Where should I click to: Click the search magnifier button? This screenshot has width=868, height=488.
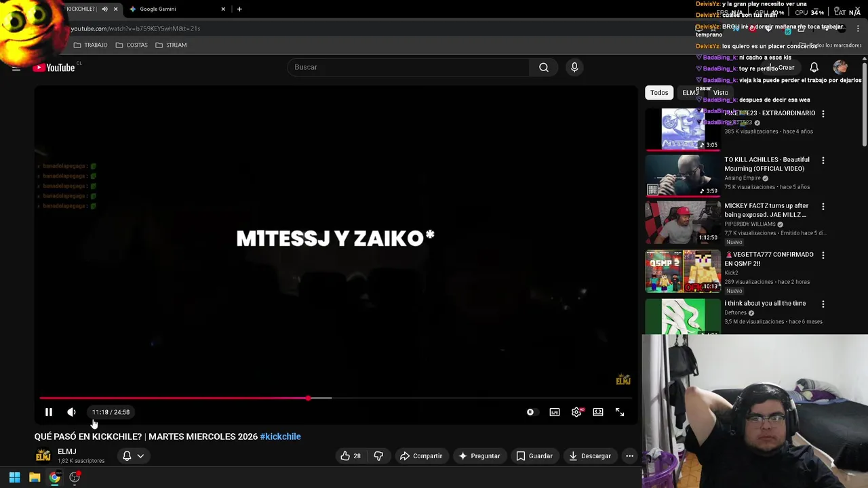[544, 67]
